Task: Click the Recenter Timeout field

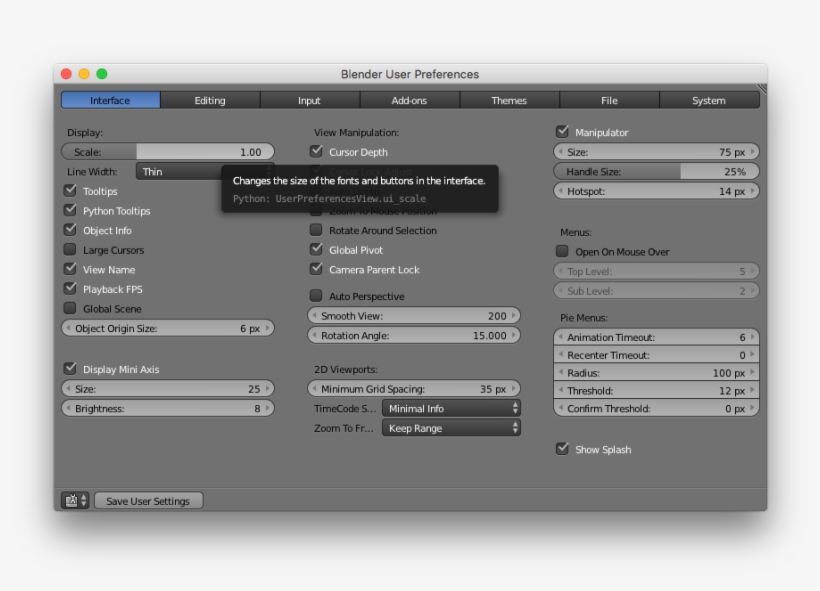Action: pyautogui.click(x=656, y=355)
